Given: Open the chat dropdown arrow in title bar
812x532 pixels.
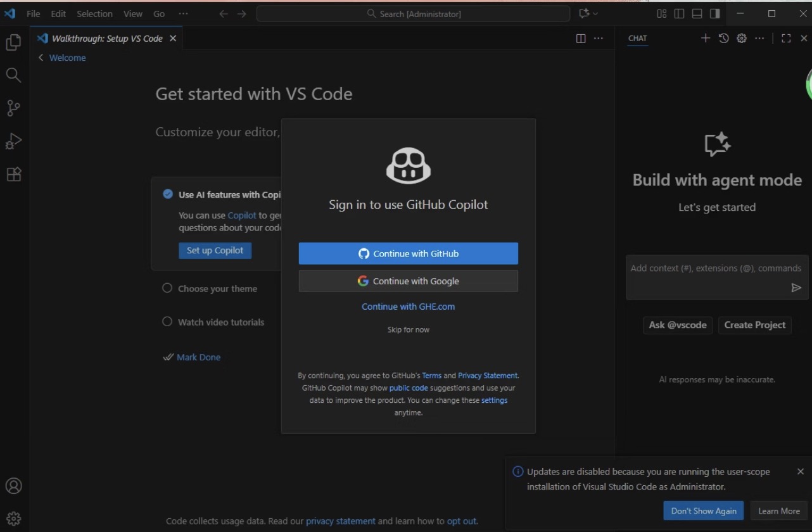Looking at the screenshot, I should [x=595, y=13].
